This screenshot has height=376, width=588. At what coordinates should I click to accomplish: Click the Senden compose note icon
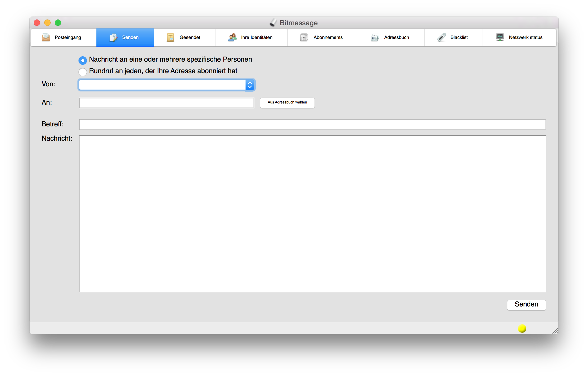[x=113, y=37]
